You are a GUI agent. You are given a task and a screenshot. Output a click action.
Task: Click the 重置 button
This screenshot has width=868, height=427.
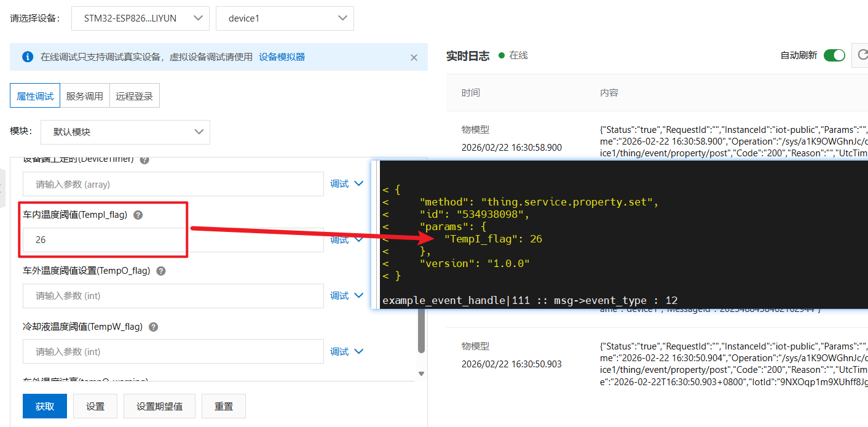[224, 407]
